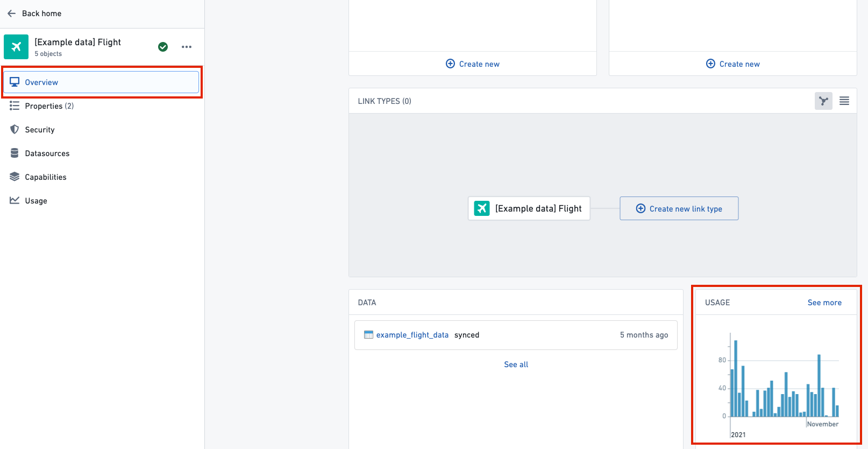Click the Usage chart icon in sidebar

click(15, 201)
